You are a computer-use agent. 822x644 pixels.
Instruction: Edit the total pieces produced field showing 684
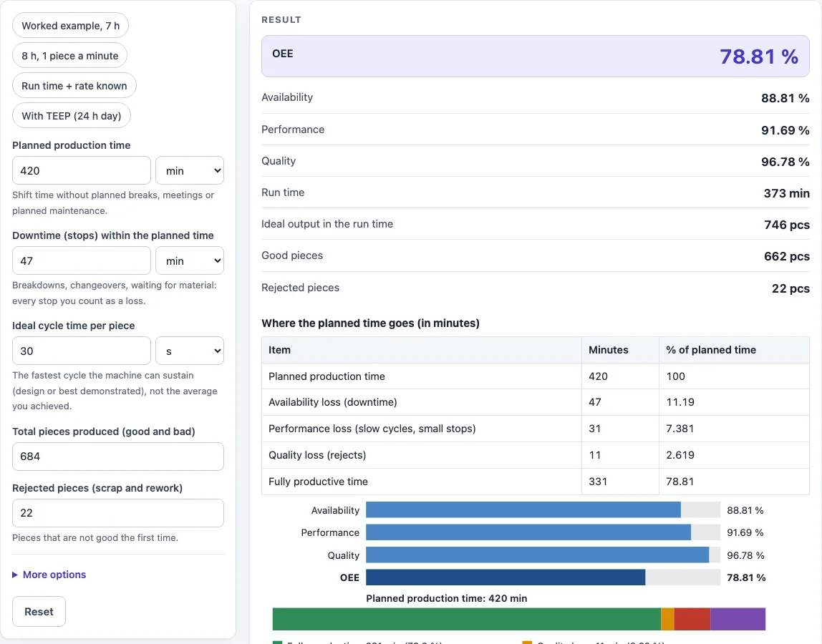pyautogui.click(x=118, y=457)
